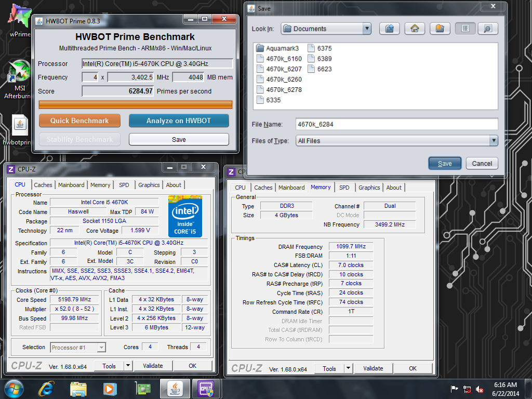This screenshot has width=532, height=399.
Task: Click Action Center flag in tray
Action: click(454, 389)
